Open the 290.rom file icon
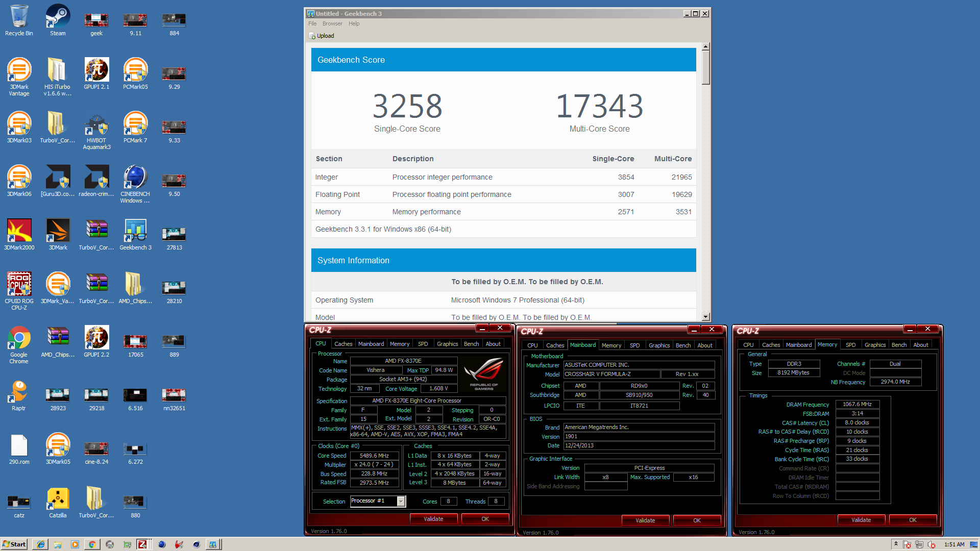The image size is (980, 551). [x=19, y=449]
